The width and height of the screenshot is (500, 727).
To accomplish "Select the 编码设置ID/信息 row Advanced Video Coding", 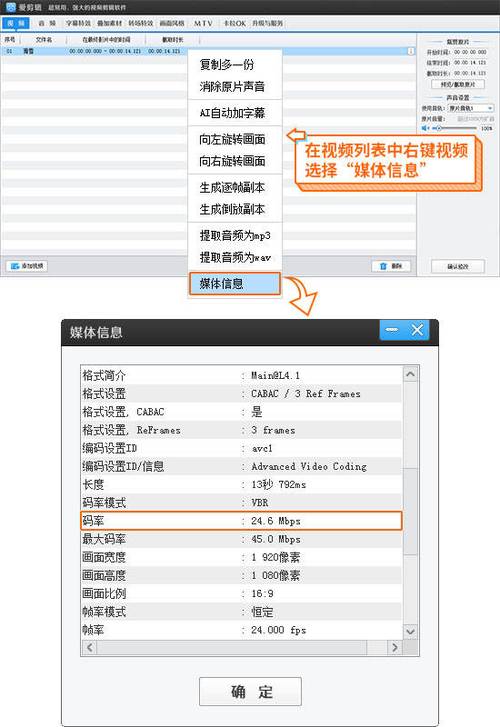I will click(x=241, y=466).
